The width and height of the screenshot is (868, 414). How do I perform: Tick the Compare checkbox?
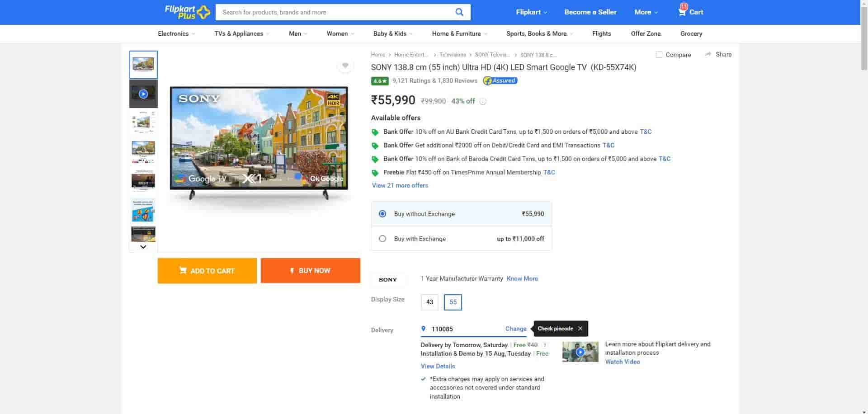coord(659,55)
